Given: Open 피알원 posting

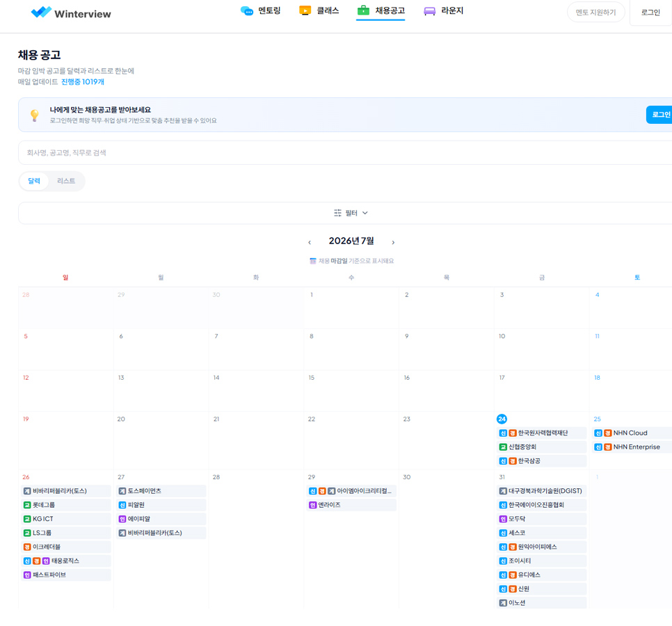Looking at the screenshot, I should point(161,505).
